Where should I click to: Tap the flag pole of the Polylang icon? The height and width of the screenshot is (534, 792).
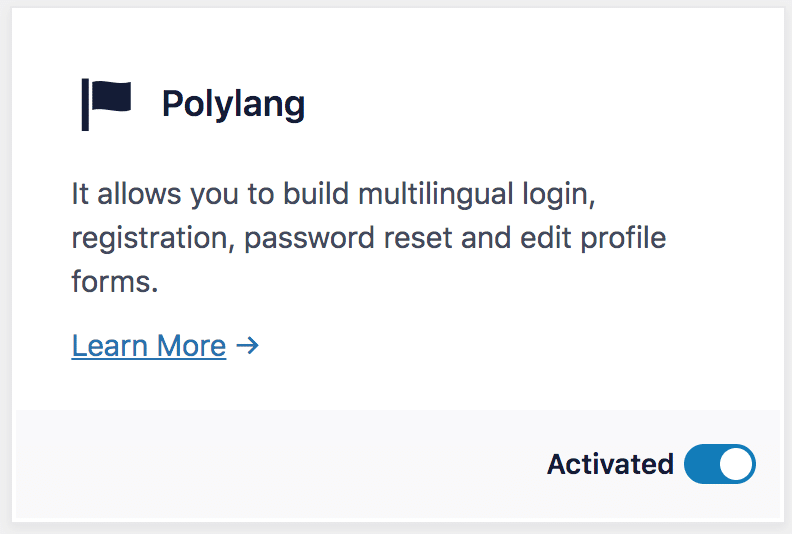[85, 105]
